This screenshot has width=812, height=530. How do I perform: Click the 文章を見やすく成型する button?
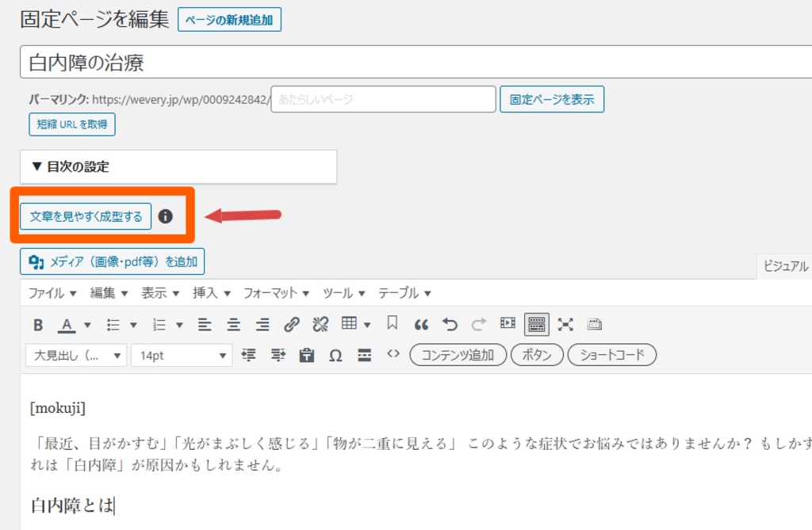tap(86, 216)
